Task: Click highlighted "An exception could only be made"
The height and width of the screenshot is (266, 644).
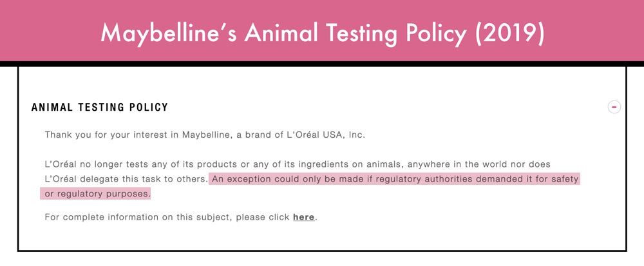Action: [284, 180]
